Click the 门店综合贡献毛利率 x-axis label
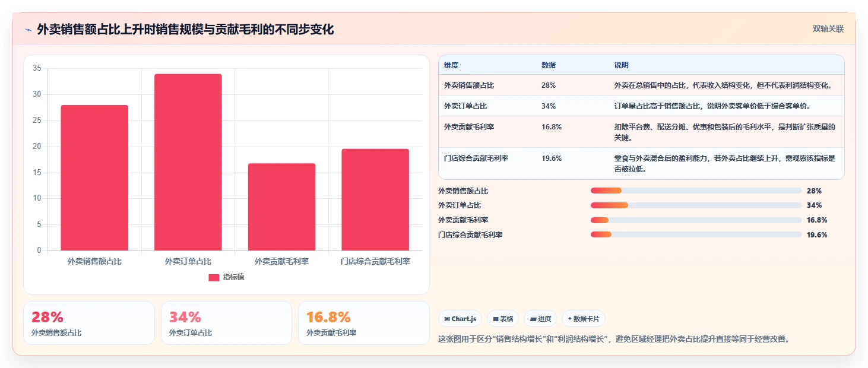This screenshot has width=868, height=368. coord(375,261)
